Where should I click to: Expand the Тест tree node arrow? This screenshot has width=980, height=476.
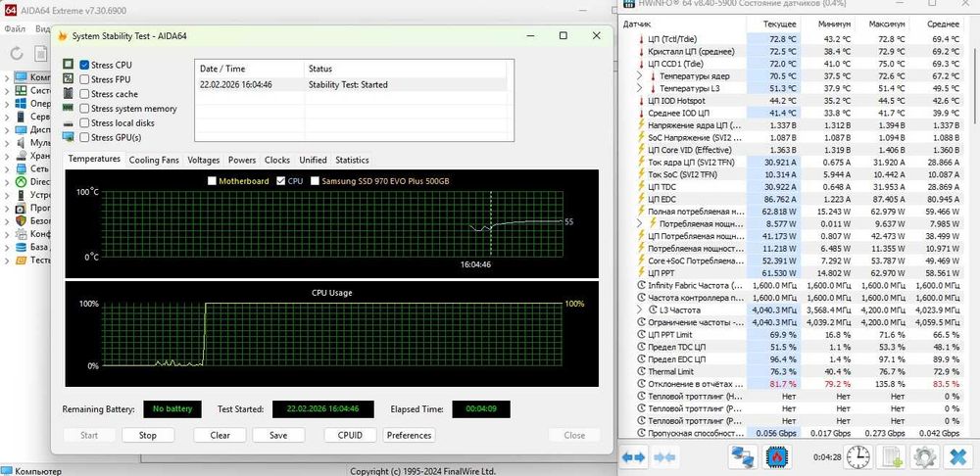click(x=7, y=260)
